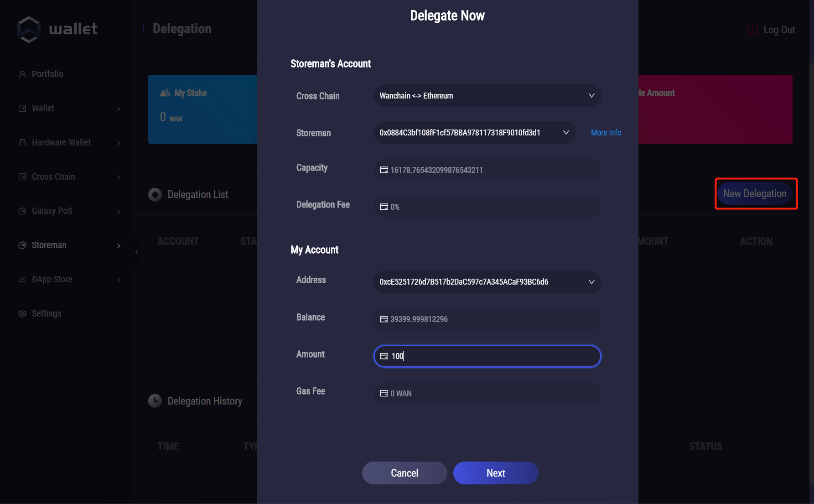Image resolution: width=814 pixels, height=504 pixels.
Task: Open the Cross Chain dropdown Wanchain <-> Ethereum
Action: 487,96
